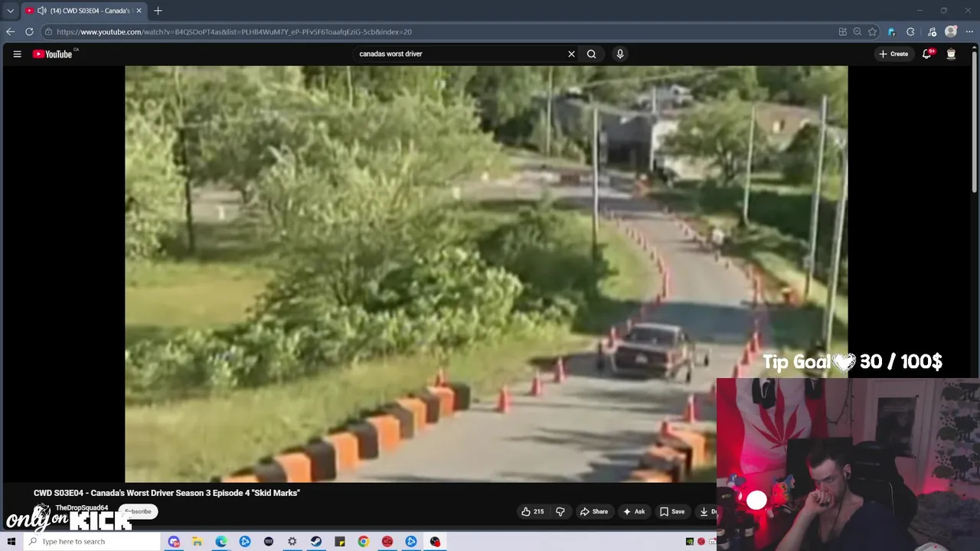The height and width of the screenshot is (551, 980).
Task: Start voice search with the microphone
Action: pyautogui.click(x=620, y=54)
